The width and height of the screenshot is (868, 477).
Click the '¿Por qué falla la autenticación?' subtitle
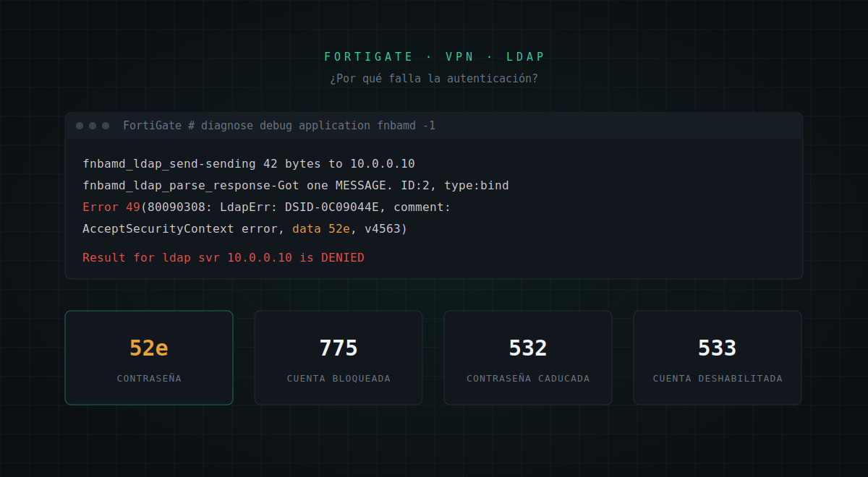click(x=434, y=78)
